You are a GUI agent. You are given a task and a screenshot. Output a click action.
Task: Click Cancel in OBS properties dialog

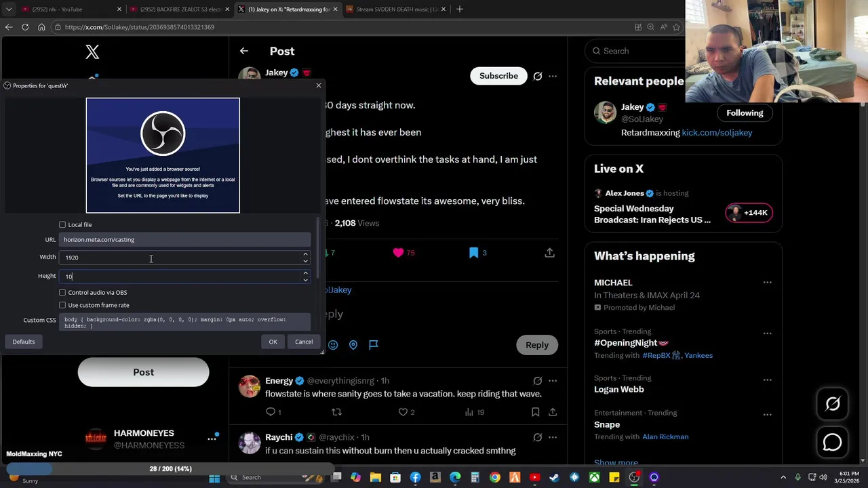tap(304, 342)
